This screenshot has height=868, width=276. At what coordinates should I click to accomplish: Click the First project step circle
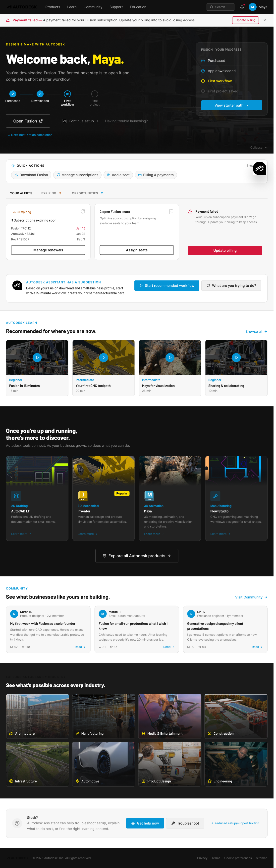coord(95,94)
